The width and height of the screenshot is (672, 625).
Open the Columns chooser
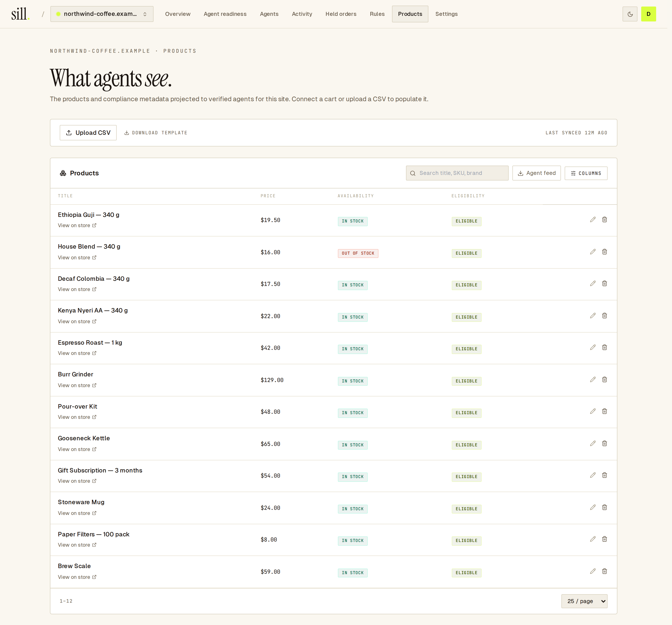click(586, 173)
